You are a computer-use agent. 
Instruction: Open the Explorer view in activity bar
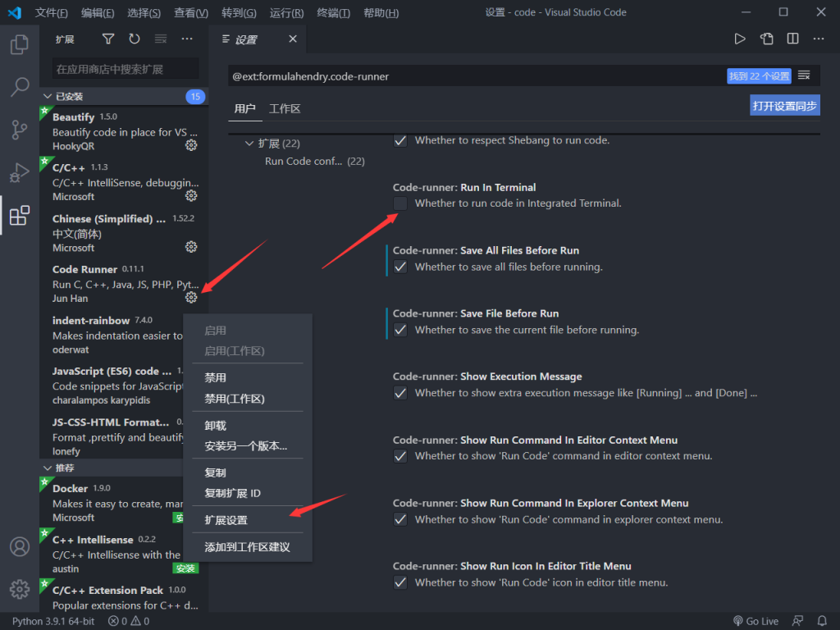(x=20, y=44)
